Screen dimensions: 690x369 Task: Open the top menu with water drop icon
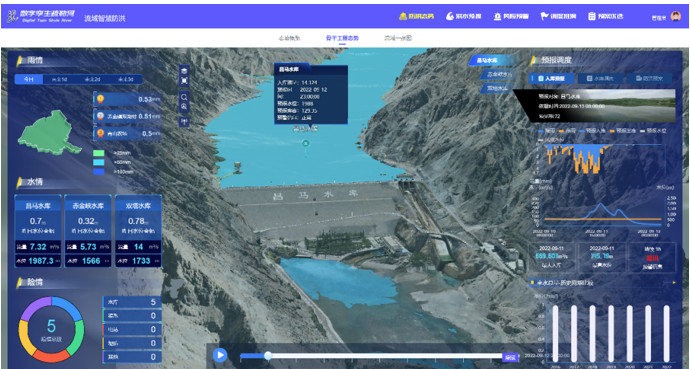pyautogui.click(x=463, y=16)
